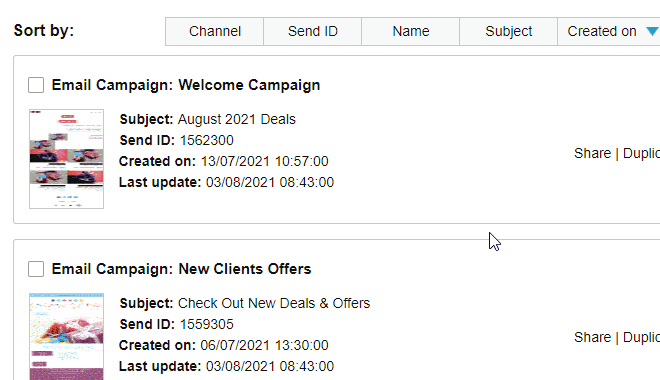Open the Email Campaign: New Clients Offers title

[x=181, y=269]
